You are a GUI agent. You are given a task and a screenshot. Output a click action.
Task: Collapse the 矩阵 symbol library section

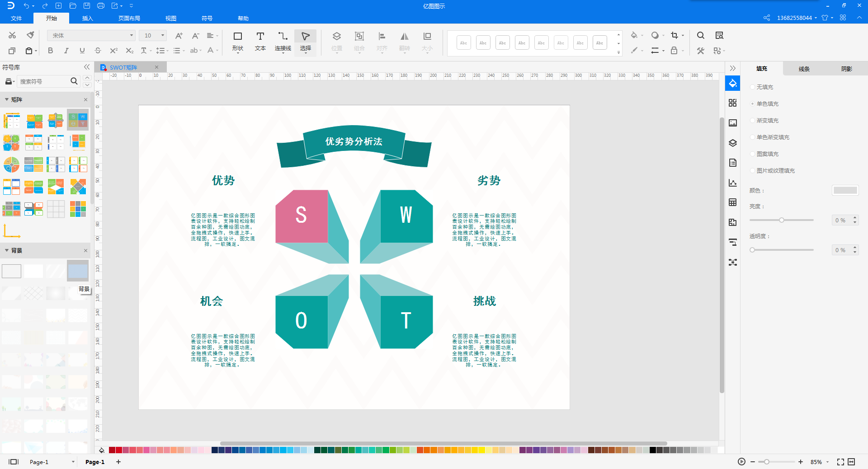7,99
